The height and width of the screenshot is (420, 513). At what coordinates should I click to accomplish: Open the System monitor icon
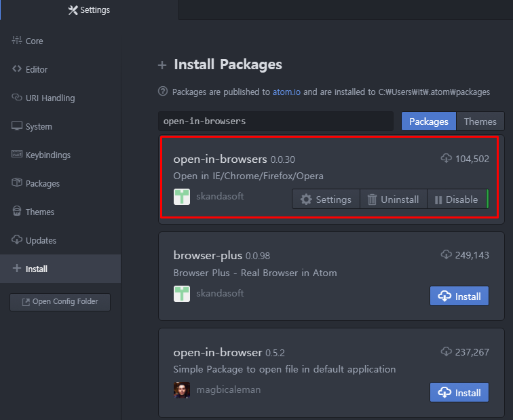pos(17,126)
